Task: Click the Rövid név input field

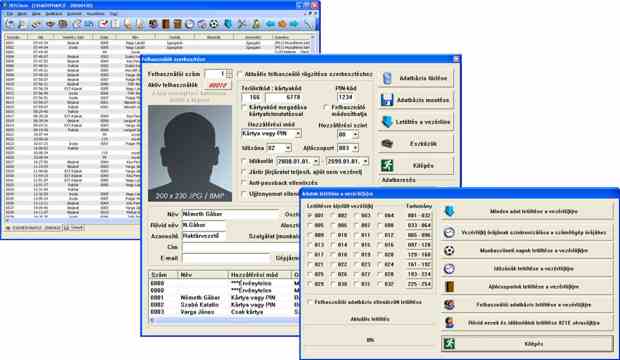Action: (x=203, y=225)
